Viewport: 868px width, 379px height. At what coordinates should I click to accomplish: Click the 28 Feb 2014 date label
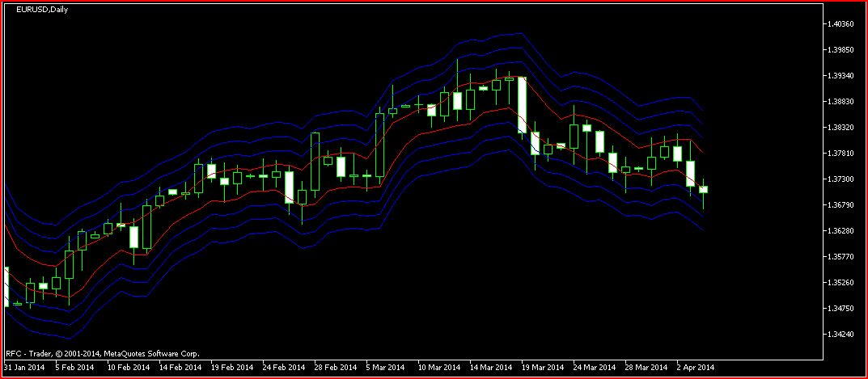(x=336, y=368)
